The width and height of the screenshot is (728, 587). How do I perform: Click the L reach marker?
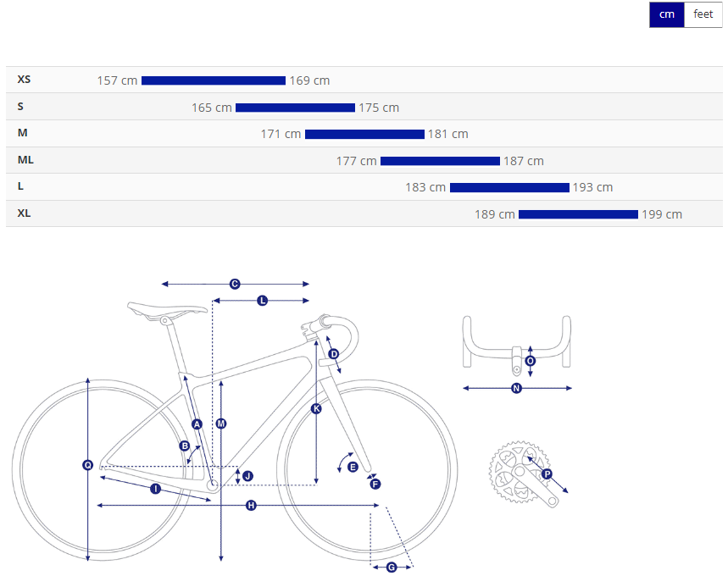click(x=262, y=301)
